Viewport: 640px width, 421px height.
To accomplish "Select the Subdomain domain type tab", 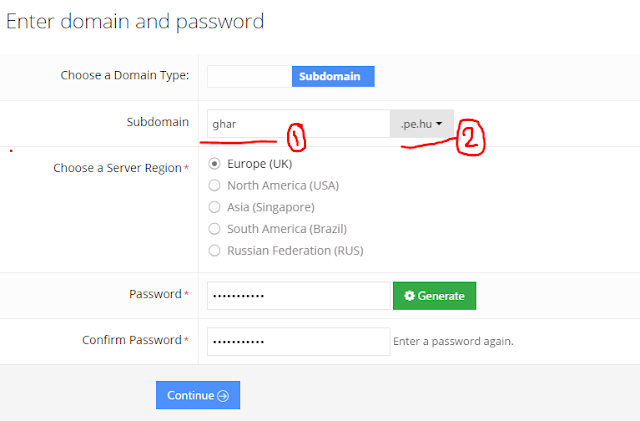I will (332, 76).
